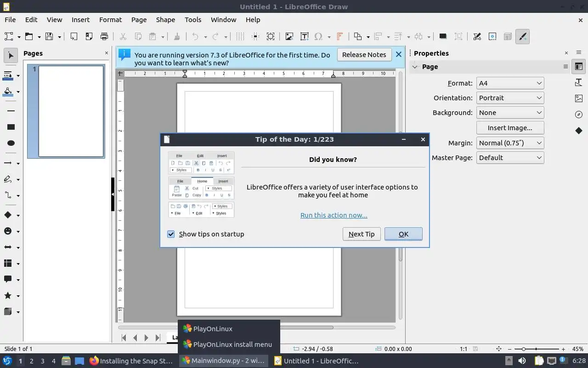This screenshot has height=368, width=588.
Task: Click Fit Slide to window icon in status bar
Action: [x=499, y=349]
